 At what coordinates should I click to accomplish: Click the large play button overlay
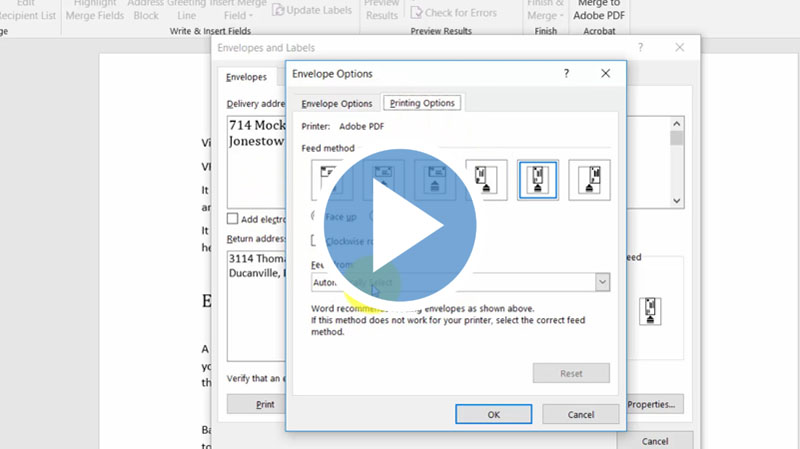click(400, 226)
